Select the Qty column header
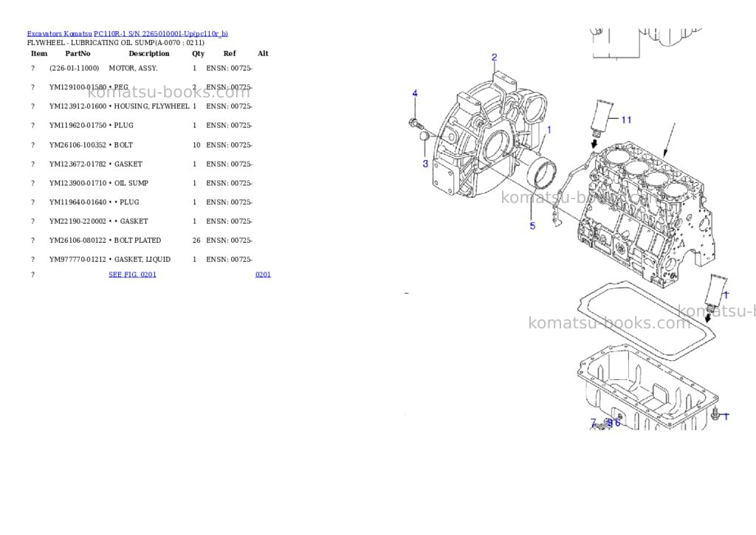This screenshot has height=535, width=756. (198, 53)
